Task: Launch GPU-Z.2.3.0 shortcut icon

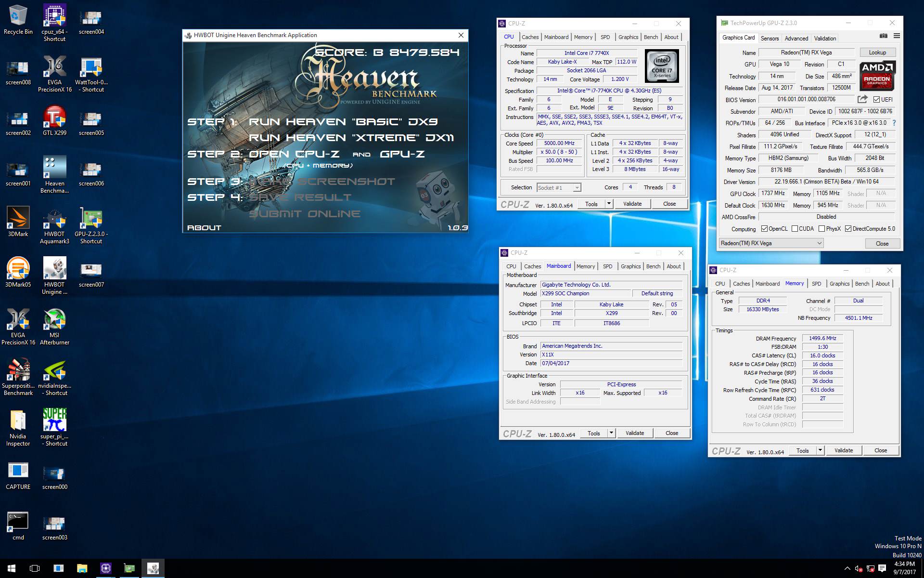Action: 91,225
